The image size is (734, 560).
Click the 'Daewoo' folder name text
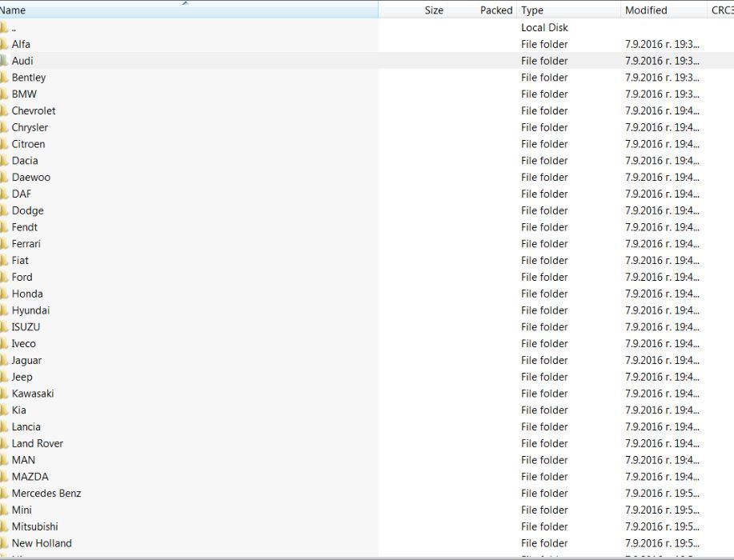click(31, 178)
